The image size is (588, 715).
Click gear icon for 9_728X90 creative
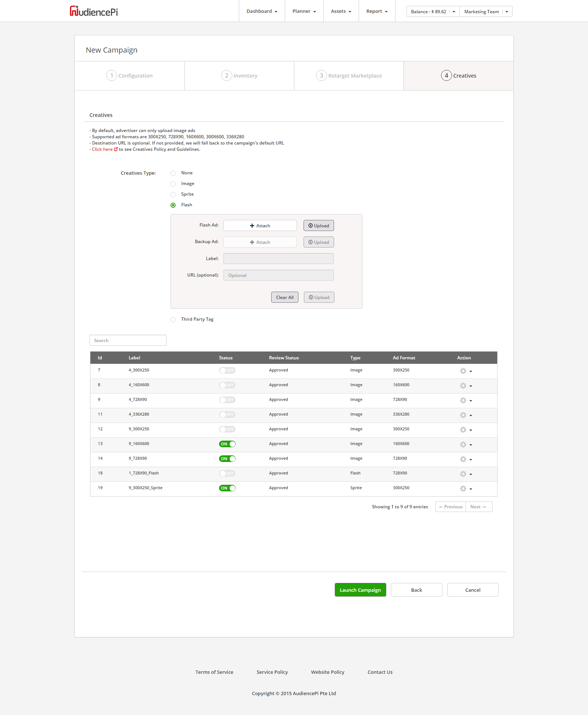click(463, 459)
